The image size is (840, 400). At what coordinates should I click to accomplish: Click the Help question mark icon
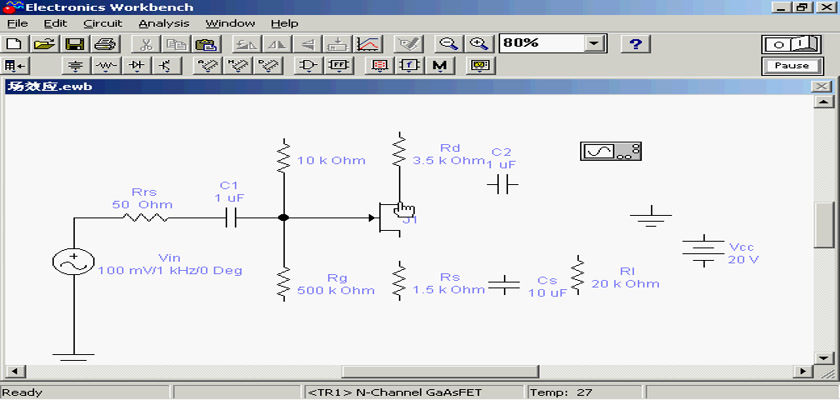(636, 44)
